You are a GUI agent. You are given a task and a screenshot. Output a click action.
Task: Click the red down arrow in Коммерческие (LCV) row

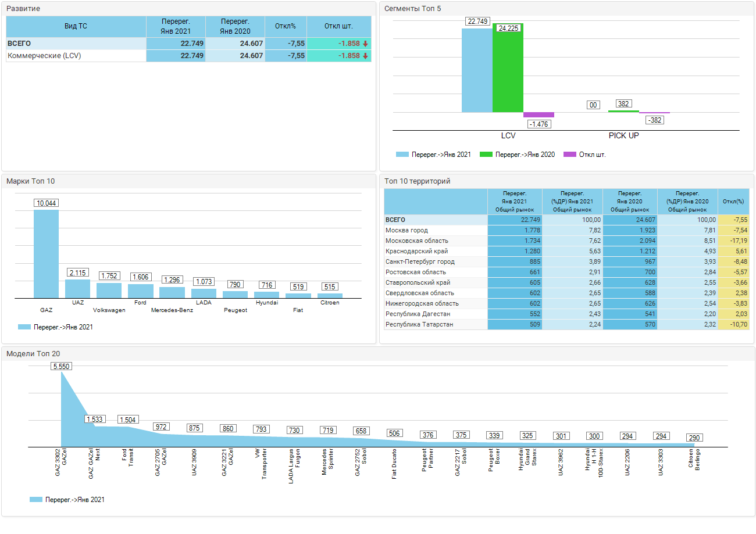point(365,56)
